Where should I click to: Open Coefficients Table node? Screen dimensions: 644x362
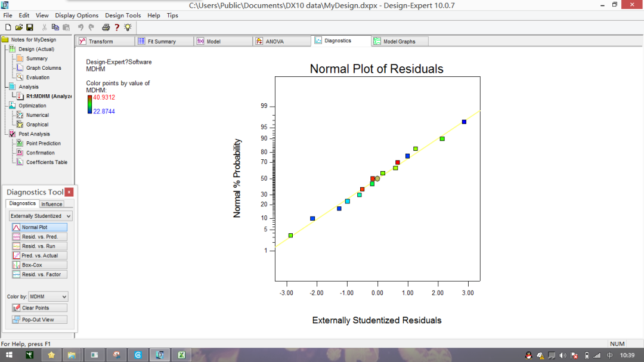click(47, 163)
